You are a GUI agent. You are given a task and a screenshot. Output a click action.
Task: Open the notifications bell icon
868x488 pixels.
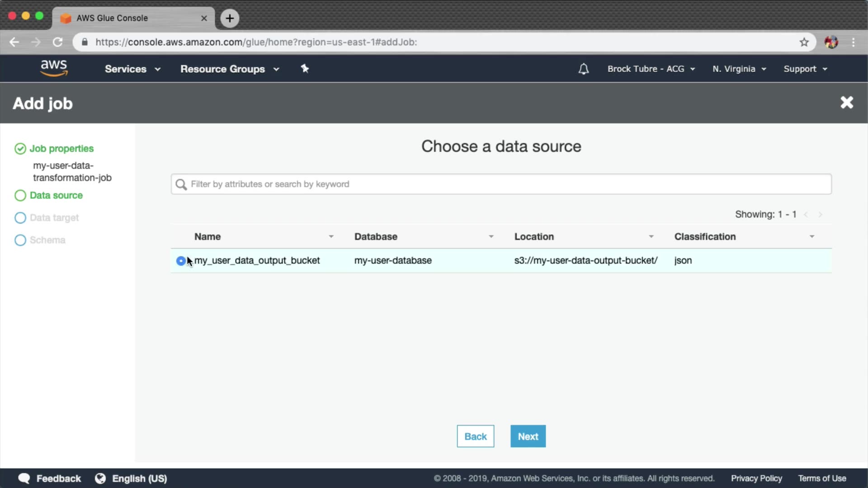point(584,69)
